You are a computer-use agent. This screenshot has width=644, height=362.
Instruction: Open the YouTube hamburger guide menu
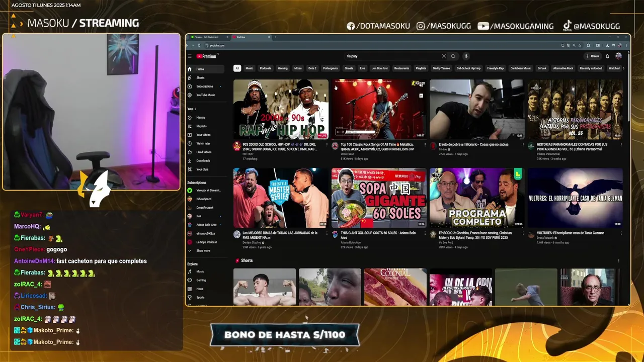pyautogui.click(x=190, y=56)
